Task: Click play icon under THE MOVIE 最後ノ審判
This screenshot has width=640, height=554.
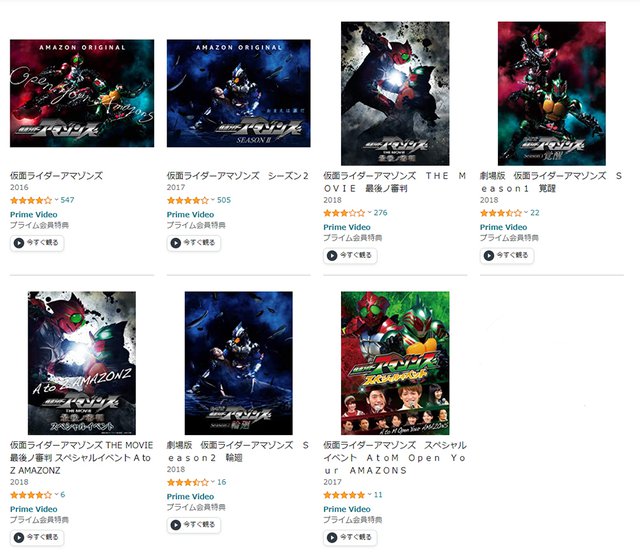Action: 332,256
